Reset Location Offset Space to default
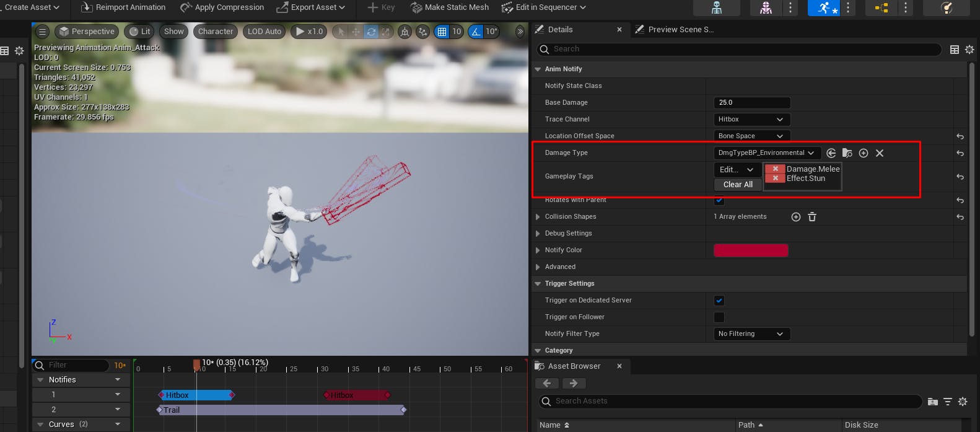980x432 pixels. point(960,136)
